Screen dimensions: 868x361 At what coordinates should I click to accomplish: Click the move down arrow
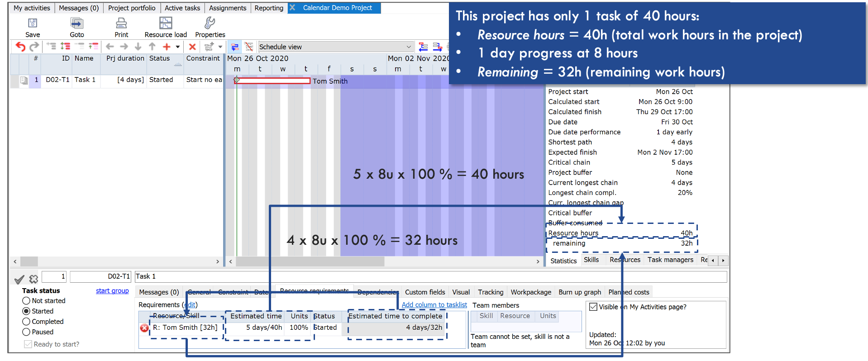click(x=138, y=47)
